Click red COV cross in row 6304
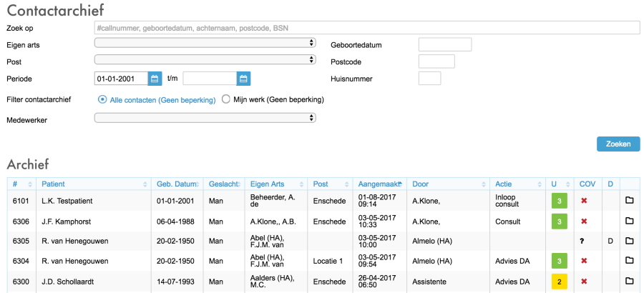The image size is (644, 293). pos(584,261)
